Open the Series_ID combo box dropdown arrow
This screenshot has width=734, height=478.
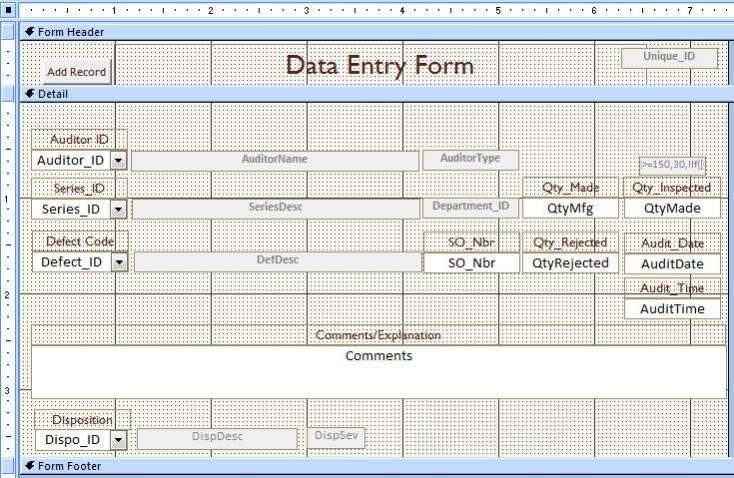118,209
